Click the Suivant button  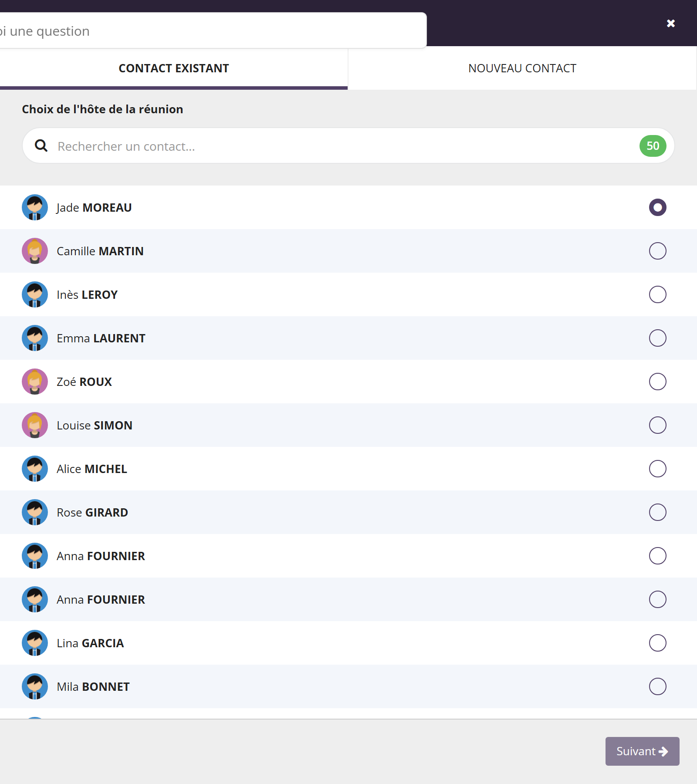click(643, 751)
